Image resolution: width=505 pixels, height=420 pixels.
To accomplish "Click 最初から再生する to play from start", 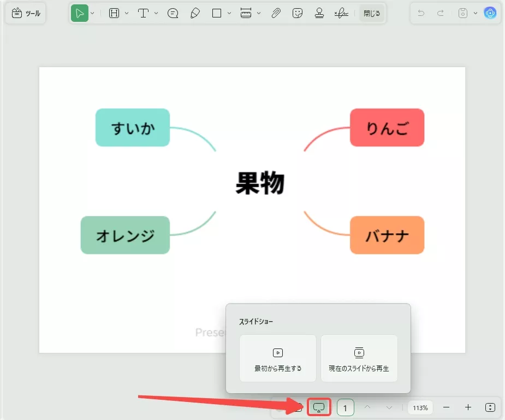I will pos(278,358).
